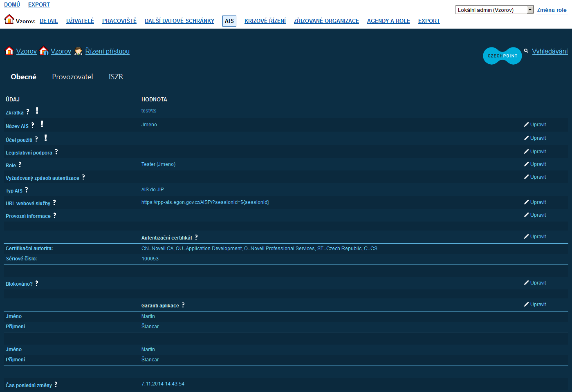Switch to ISZR tab
572x392 pixels.
pos(116,77)
